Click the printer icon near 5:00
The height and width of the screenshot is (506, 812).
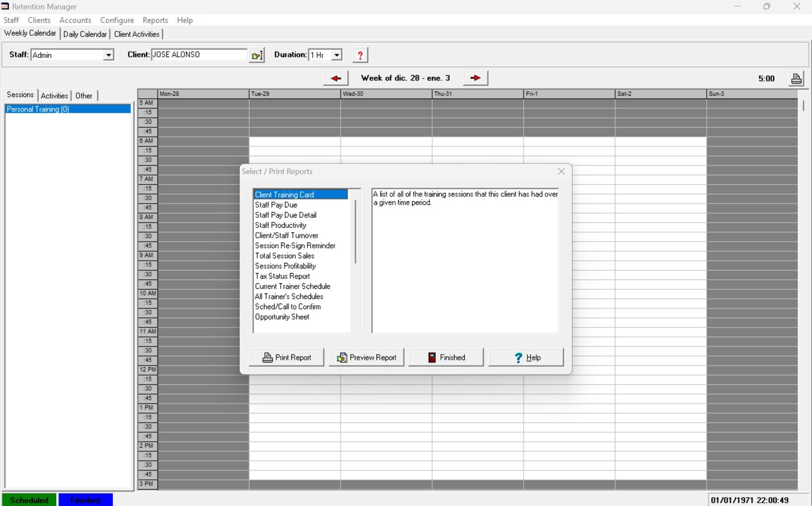point(796,79)
